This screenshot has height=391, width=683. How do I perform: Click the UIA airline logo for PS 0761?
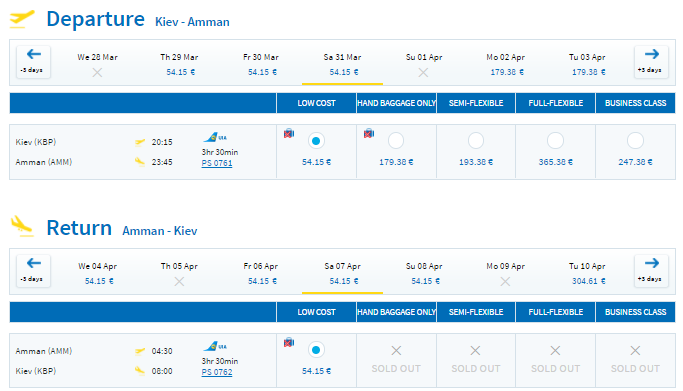[x=215, y=138]
